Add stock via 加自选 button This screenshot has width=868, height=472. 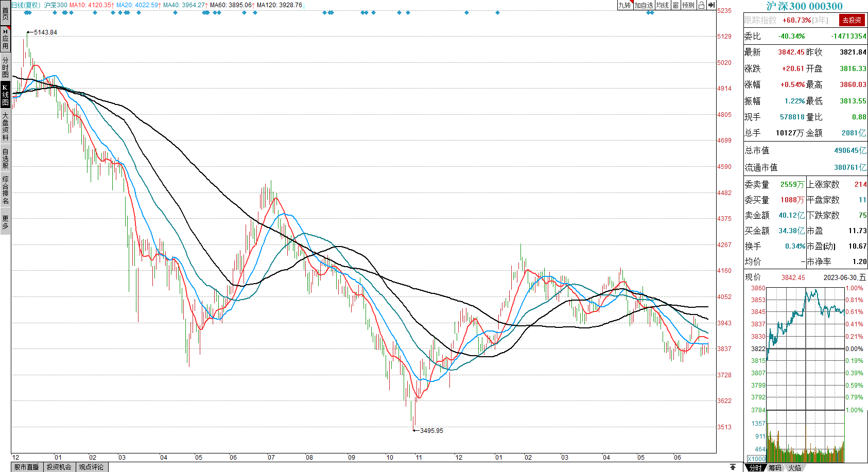tap(644, 5)
